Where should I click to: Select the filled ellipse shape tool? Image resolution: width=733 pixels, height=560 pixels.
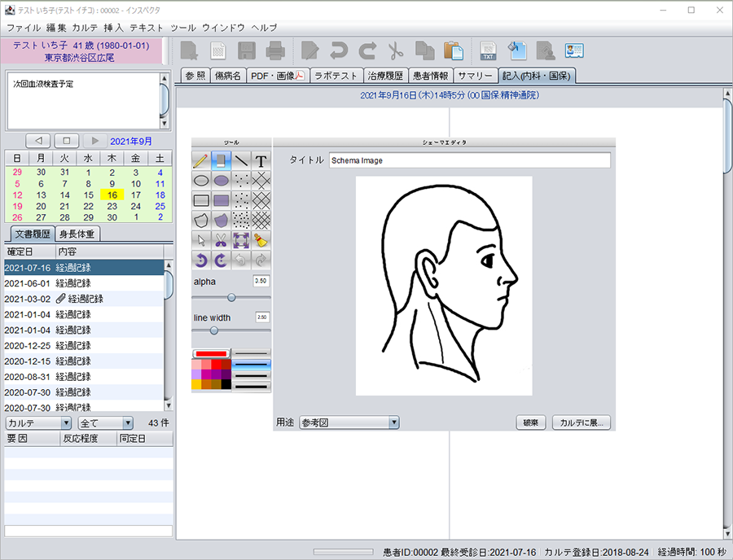click(x=221, y=181)
